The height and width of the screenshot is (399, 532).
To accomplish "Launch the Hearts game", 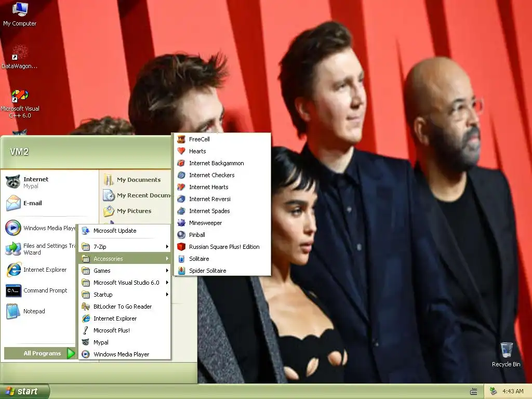I will tap(222, 151).
